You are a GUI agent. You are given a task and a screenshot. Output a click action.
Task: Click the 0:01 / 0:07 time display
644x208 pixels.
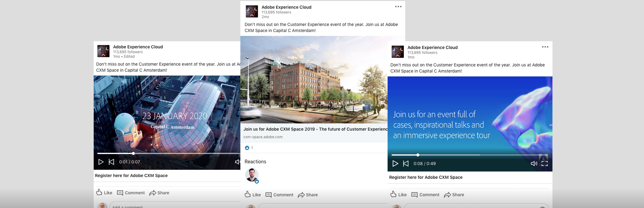point(130,162)
